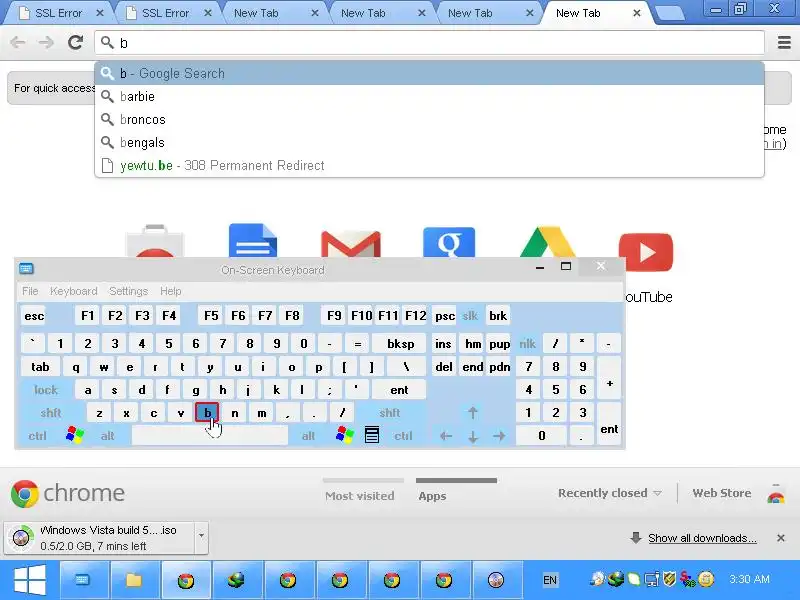The width and height of the screenshot is (800, 600).
Task: Click the context menu key on keyboard
Action: click(x=372, y=436)
